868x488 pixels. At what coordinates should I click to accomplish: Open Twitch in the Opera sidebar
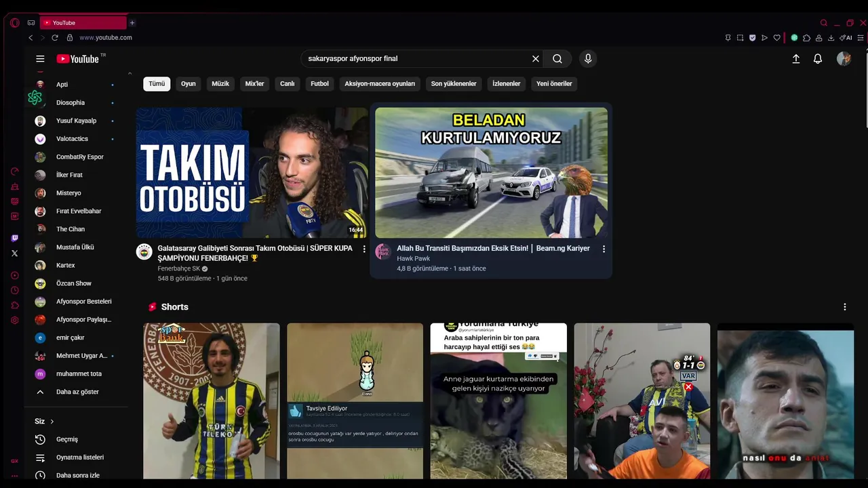coord(15,238)
